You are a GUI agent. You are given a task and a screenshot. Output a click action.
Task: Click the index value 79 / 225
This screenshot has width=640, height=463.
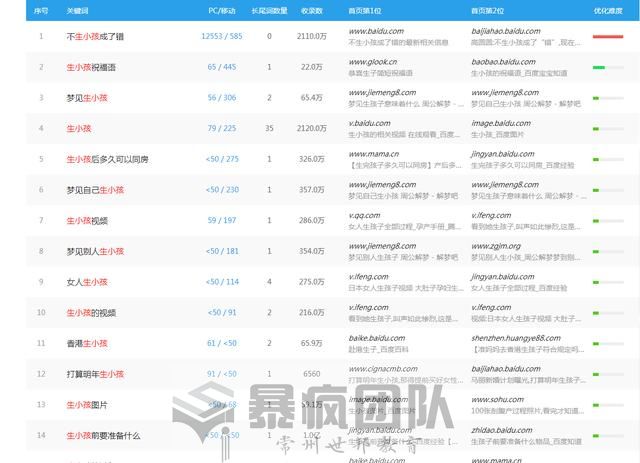222,128
